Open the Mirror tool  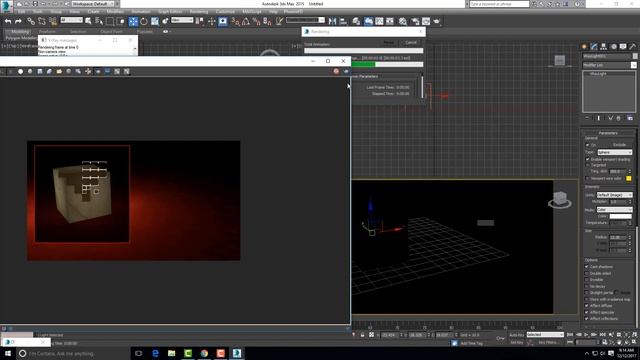pyautogui.click(x=332, y=21)
